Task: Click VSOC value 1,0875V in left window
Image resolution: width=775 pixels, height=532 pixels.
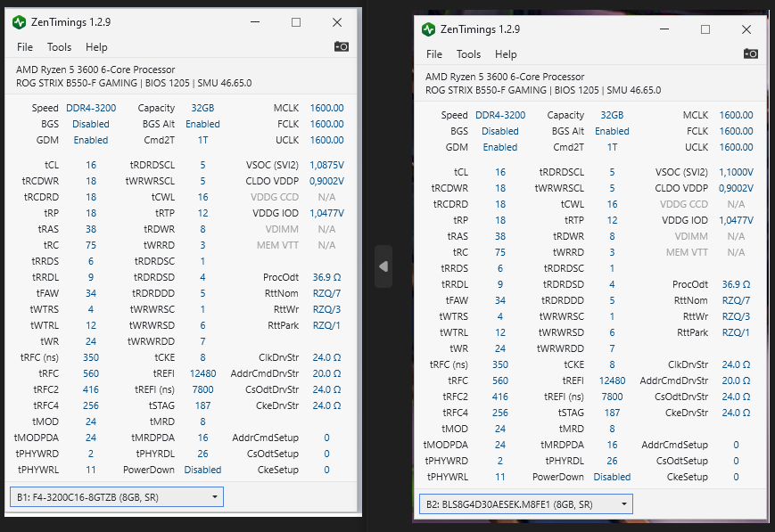Action: click(x=326, y=165)
